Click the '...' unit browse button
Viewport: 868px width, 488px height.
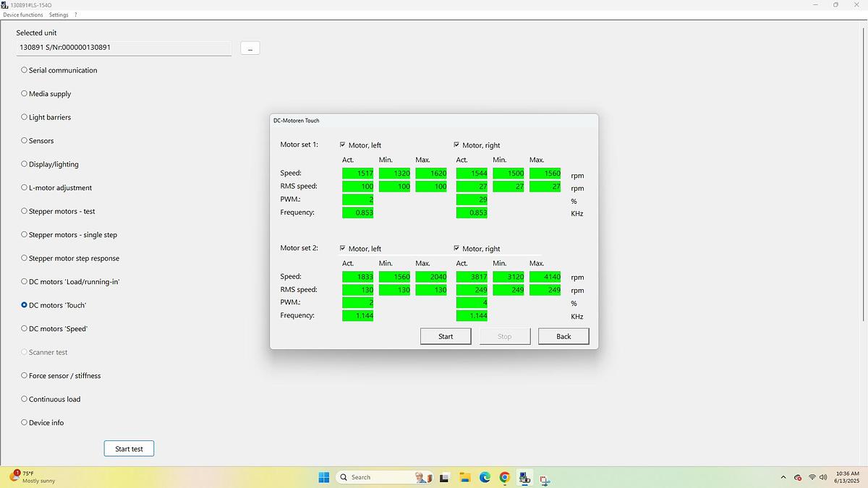coord(250,48)
